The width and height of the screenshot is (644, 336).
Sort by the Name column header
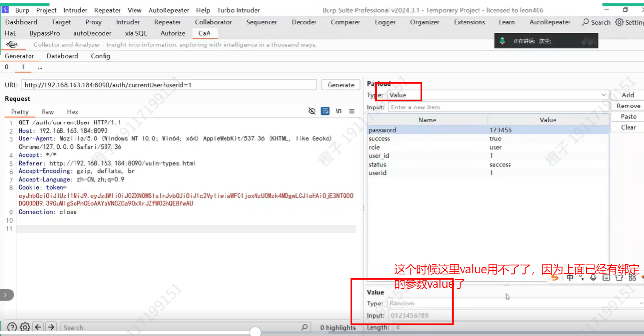427,120
